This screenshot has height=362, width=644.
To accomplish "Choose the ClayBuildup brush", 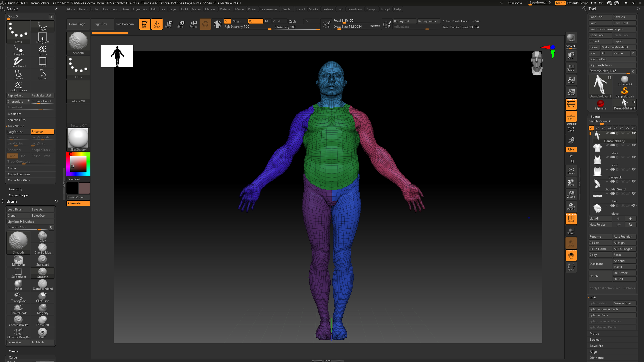I will coord(43,249).
